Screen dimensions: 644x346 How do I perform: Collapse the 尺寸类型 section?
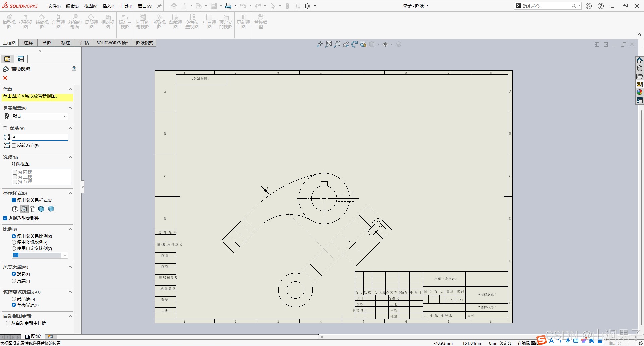pos(70,267)
